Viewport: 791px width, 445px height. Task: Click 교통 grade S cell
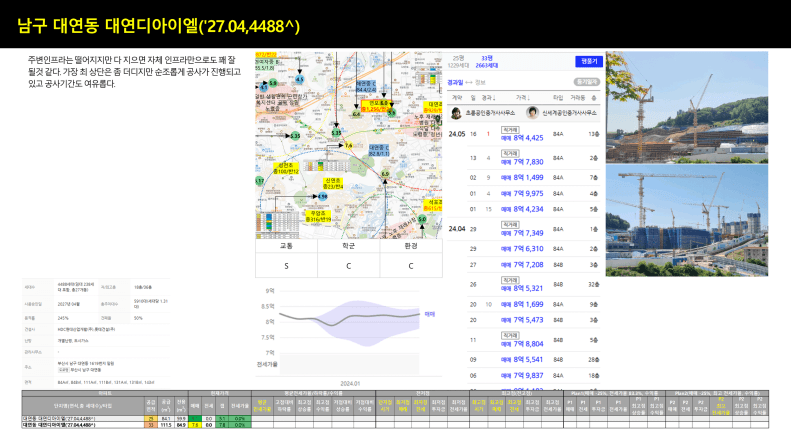pos(286,266)
